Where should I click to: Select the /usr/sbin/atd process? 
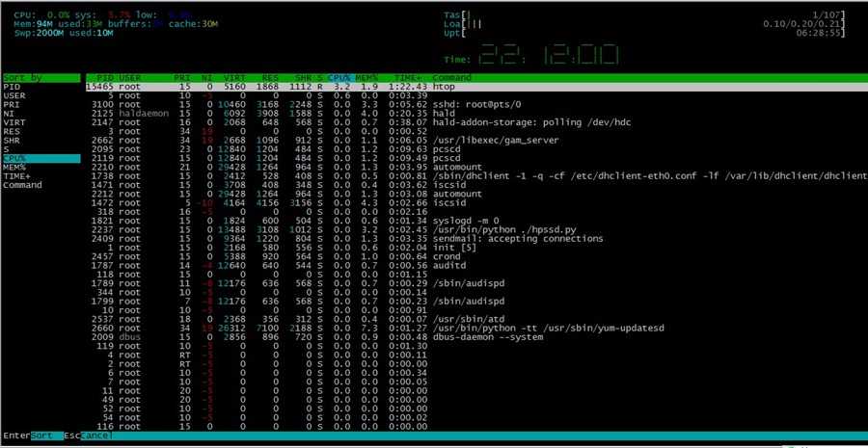(476, 319)
